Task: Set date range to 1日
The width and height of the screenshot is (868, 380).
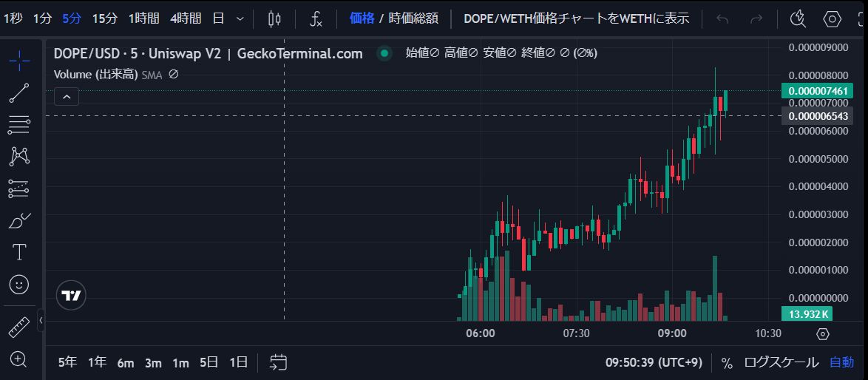Action: (x=239, y=363)
